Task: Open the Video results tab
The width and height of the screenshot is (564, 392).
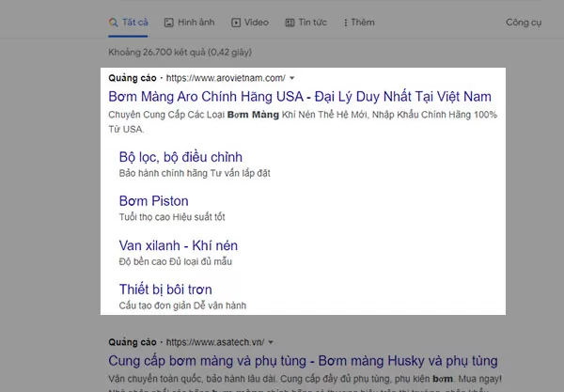Action: click(250, 23)
